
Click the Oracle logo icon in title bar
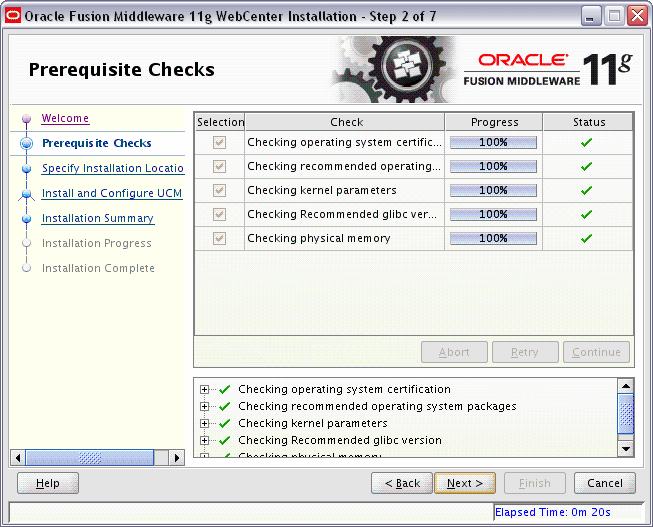tap(12, 16)
